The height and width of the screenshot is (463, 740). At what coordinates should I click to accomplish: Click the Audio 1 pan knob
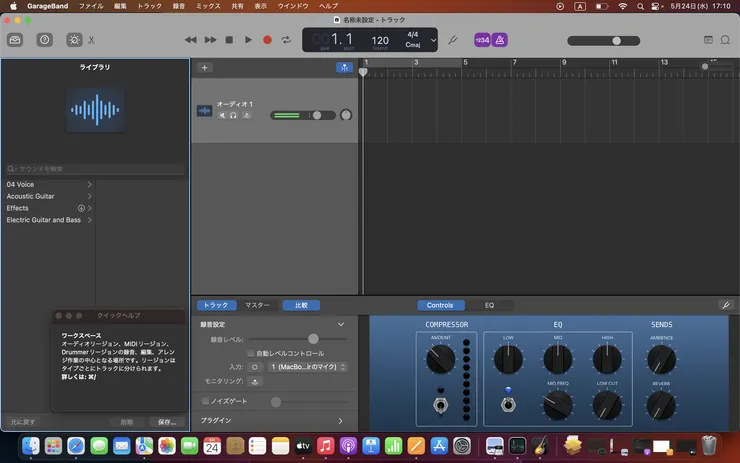pyautogui.click(x=346, y=115)
